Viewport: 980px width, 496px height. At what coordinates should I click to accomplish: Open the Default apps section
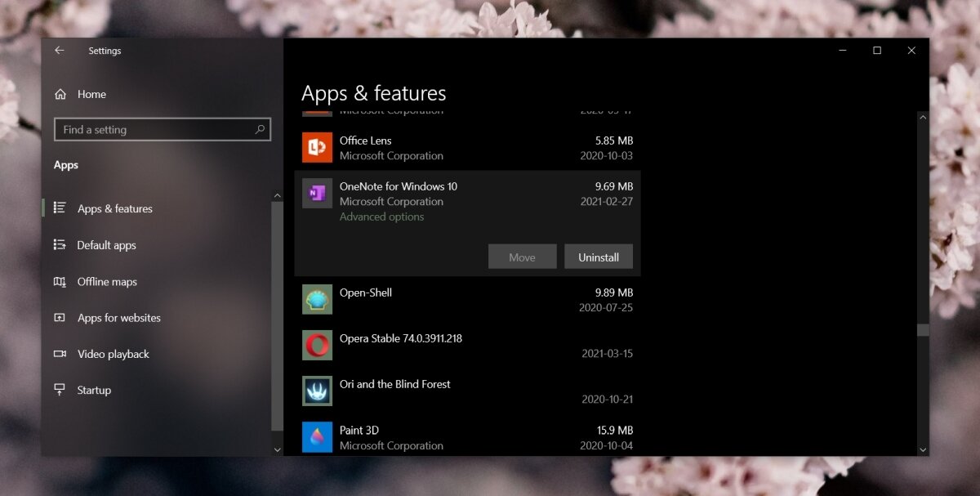pyautogui.click(x=106, y=245)
